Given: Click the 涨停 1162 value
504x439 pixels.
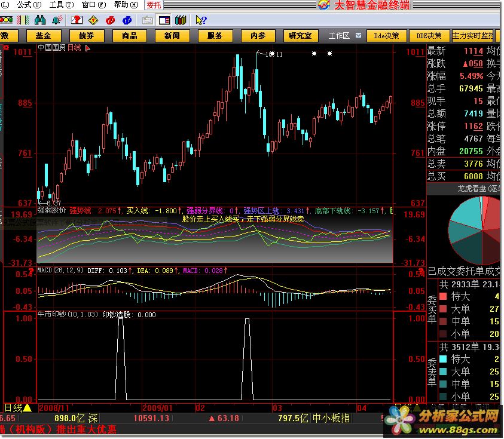Looking at the screenshot, I should [473, 126].
